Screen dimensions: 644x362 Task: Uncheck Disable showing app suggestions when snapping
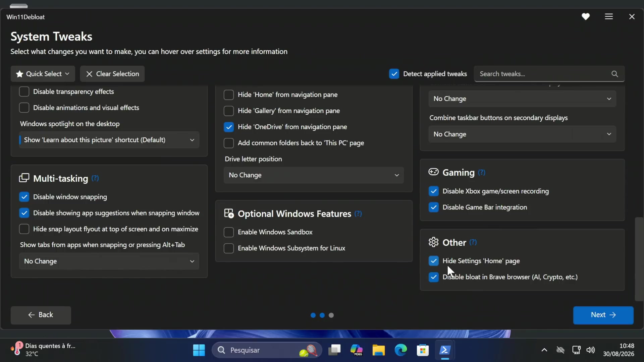coord(24,213)
